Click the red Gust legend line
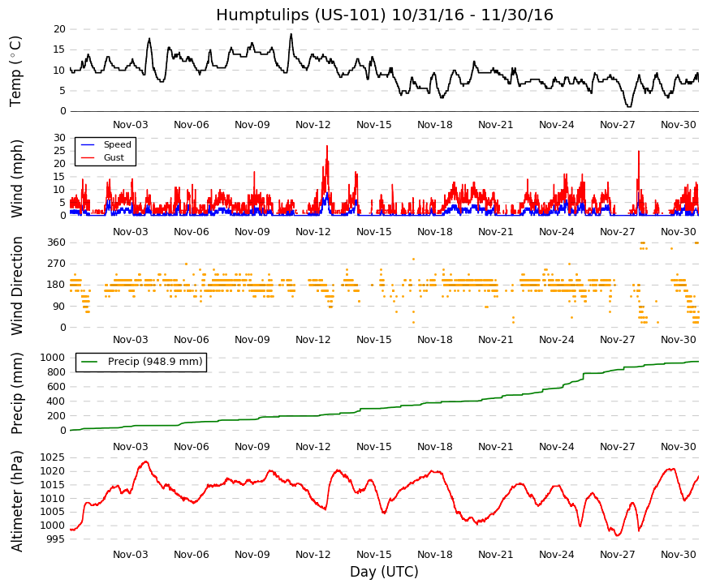The height and width of the screenshot is (588, 707). [88, 158]
